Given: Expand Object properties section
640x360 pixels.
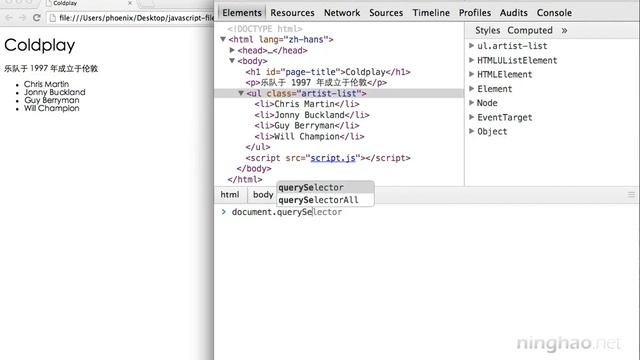Looking at the screenshot, I should click(471, 131).
